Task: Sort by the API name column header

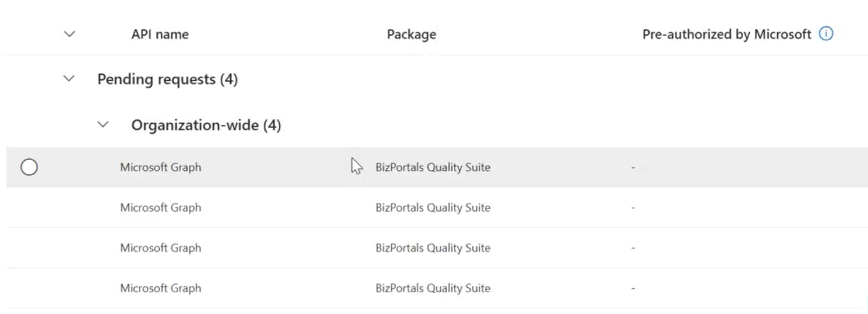Action: (x=160, y=35)
